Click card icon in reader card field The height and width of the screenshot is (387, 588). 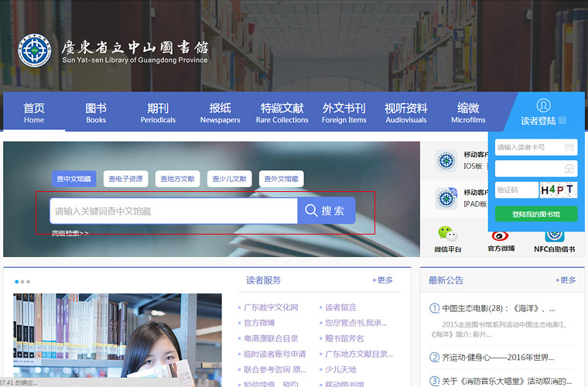click(x=569, y=147)
